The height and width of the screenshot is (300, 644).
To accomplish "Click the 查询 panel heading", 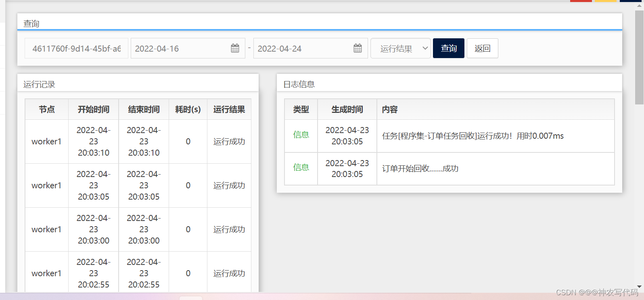I will pos(31,24).
